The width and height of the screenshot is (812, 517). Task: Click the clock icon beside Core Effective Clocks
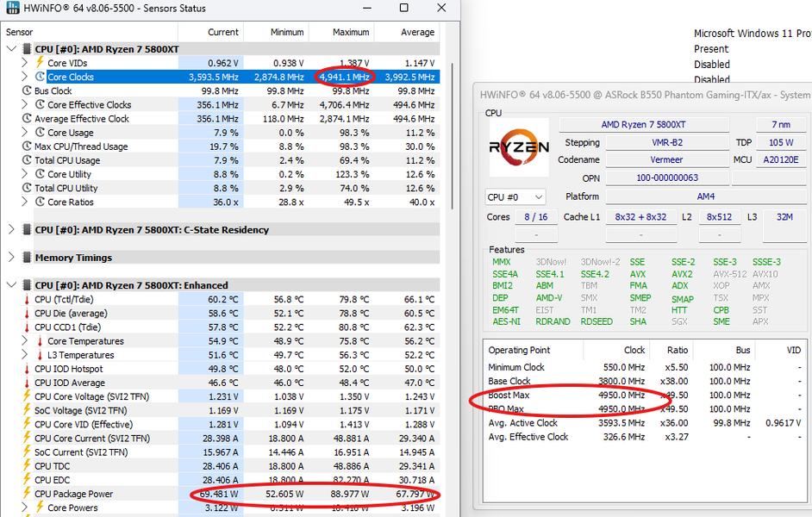click(x=40, y=104)
